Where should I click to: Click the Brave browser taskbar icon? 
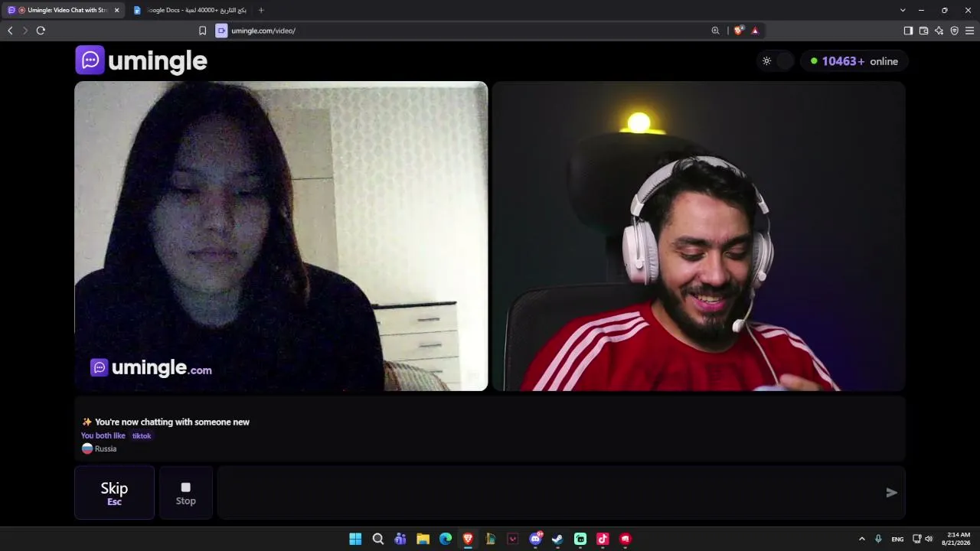point(468,539)
